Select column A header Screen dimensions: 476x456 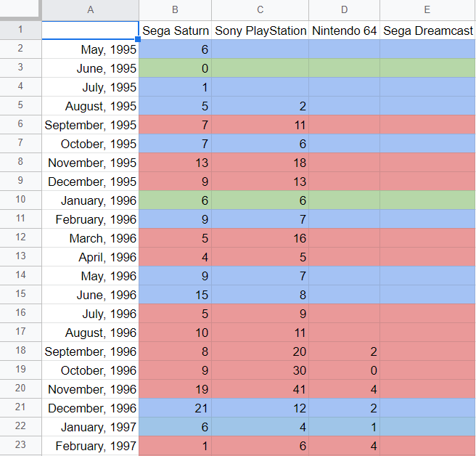[90, 10]
